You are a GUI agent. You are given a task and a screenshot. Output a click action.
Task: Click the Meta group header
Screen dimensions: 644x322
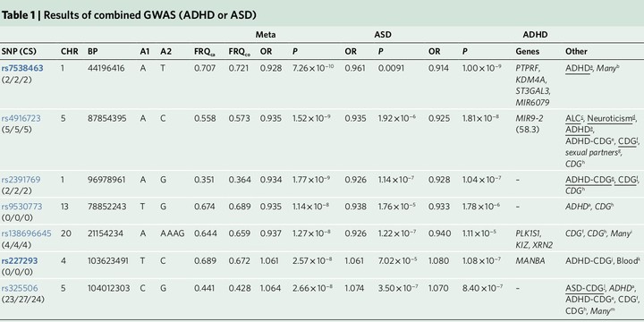coord(266,35)
